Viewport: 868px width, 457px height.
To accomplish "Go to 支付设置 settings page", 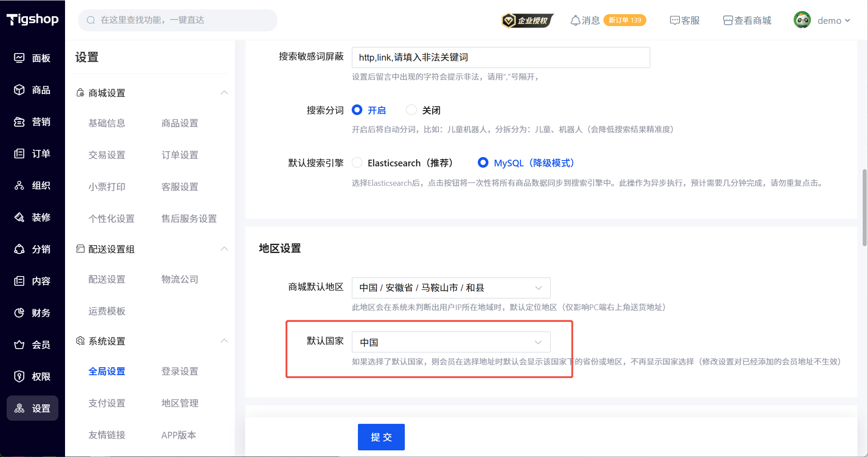I will [x=107, y=403].
